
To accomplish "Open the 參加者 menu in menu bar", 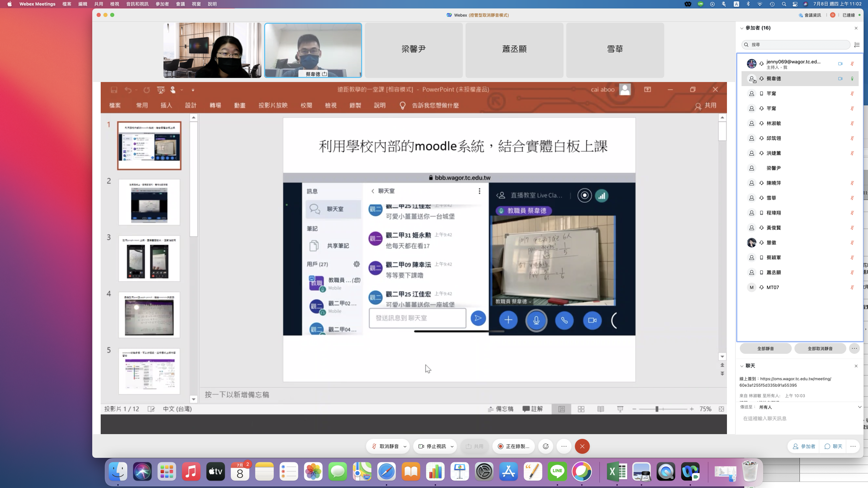I will pos(162,4).
